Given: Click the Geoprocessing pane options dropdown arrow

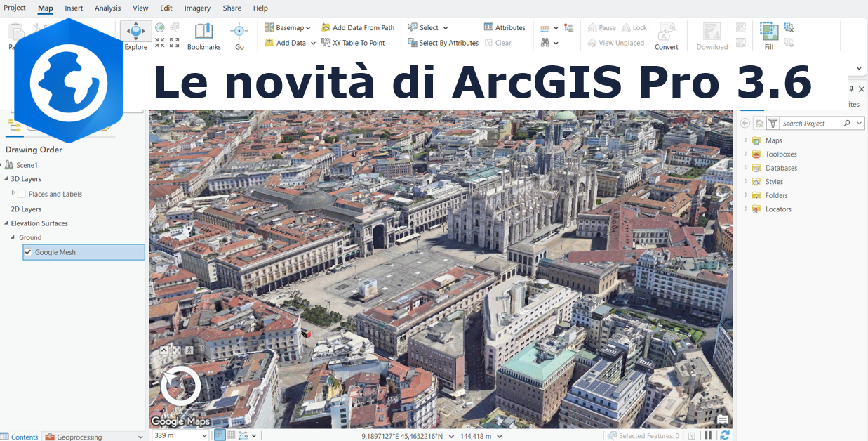Looking at the screenshot, I should [140, 436].
